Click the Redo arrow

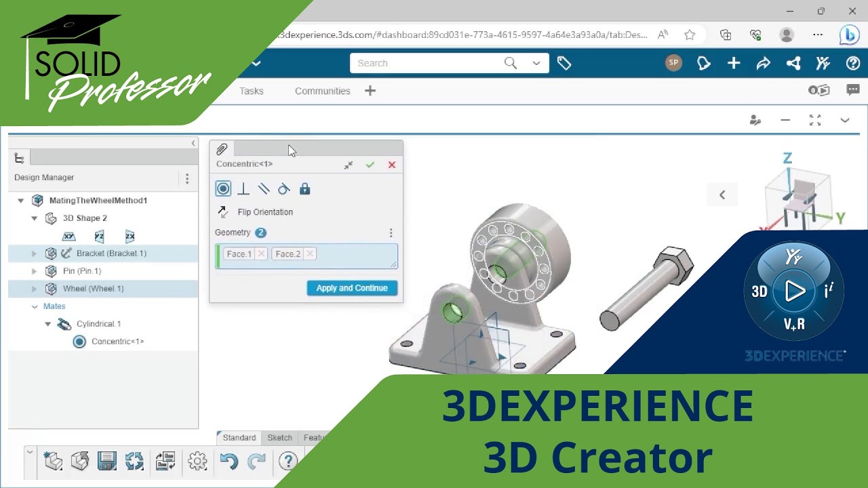pos(256,462)
